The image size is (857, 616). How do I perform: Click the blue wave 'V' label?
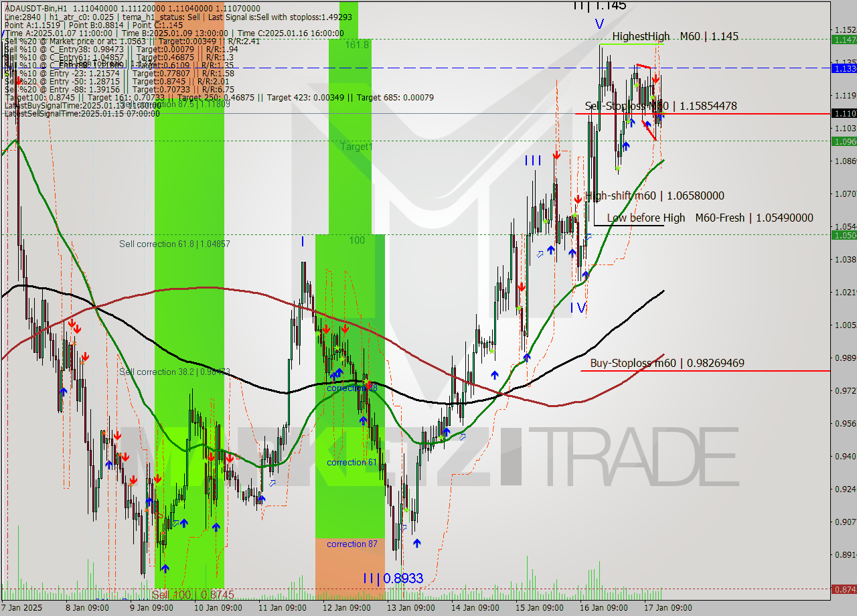point(599,23)
